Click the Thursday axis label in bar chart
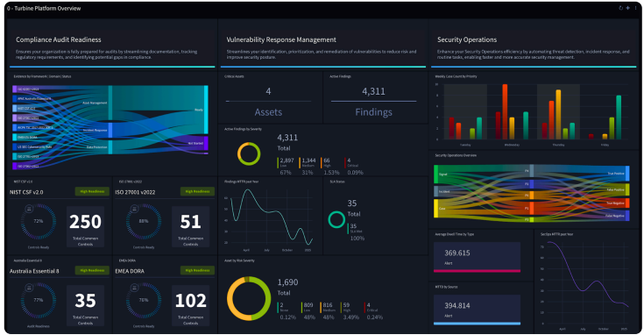The width and height of the screenshot is (644, 335). [x=558, y=145]
